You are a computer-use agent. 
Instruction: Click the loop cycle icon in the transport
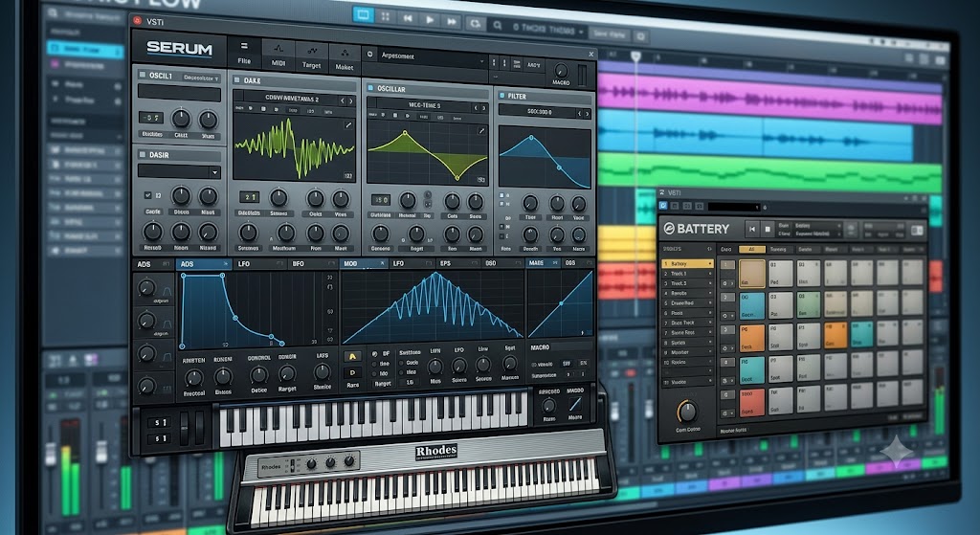475,24
